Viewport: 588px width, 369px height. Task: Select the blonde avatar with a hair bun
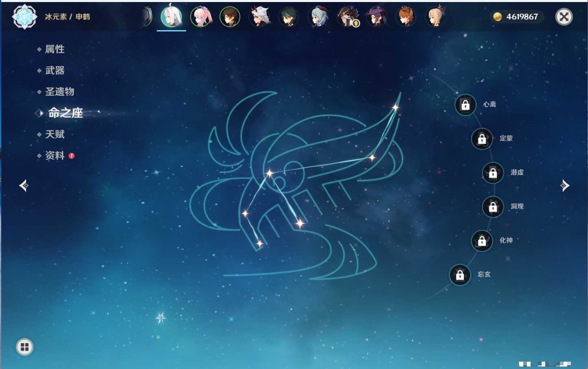point(436,17)
